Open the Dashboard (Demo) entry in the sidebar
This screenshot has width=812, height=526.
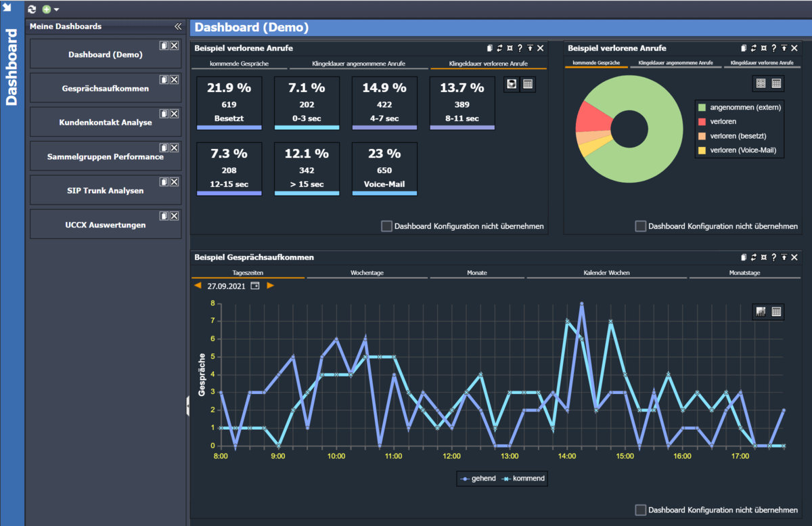pyautogui.click(x=106, y=54)
